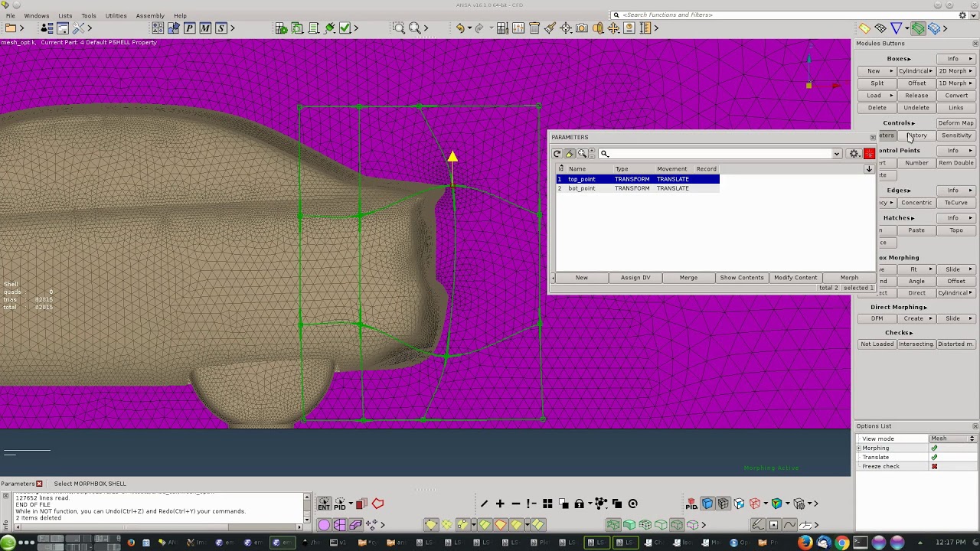
Task: Expand the Boxes section header arrow
Action: (x=910, y=59)
